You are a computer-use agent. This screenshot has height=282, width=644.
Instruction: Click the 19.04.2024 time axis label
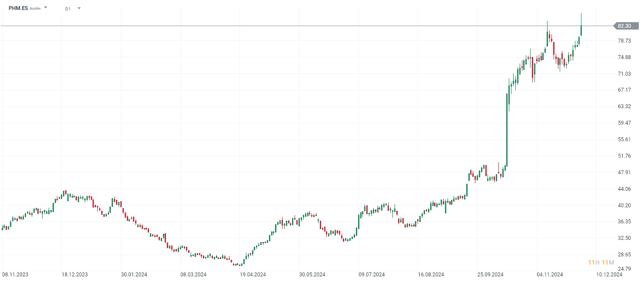point(253,275)
